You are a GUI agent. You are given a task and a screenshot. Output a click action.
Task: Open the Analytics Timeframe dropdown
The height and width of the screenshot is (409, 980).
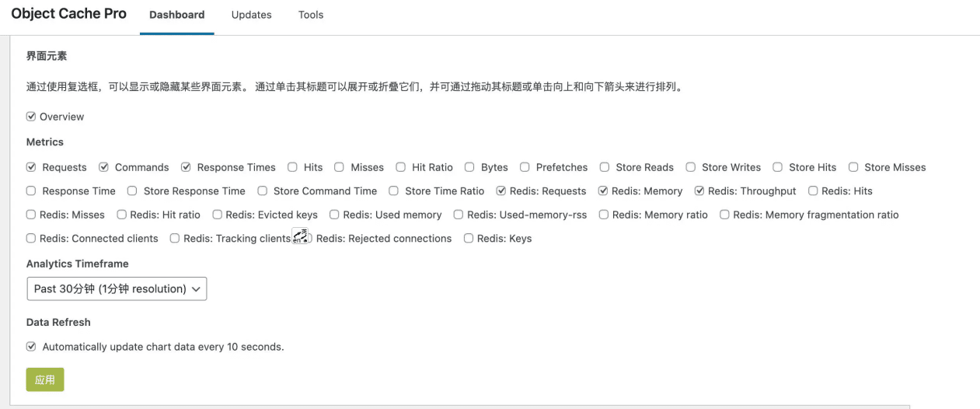point(117,288)
